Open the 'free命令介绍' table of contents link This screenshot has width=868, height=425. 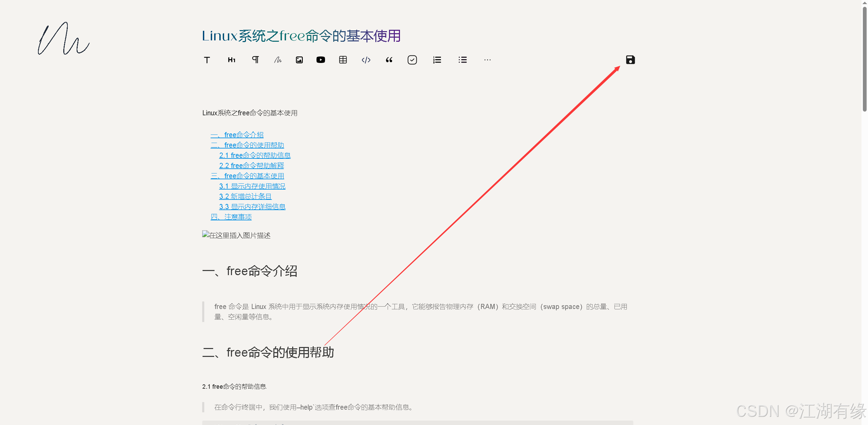coord(237,134)
